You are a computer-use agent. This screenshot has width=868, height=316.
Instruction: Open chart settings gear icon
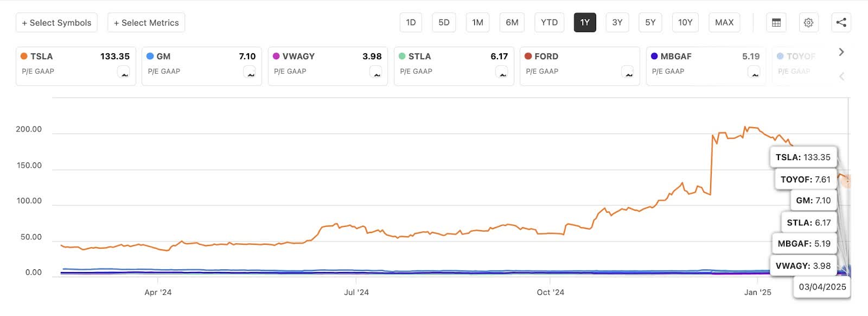pyautogui.click(x=808, y=22)
